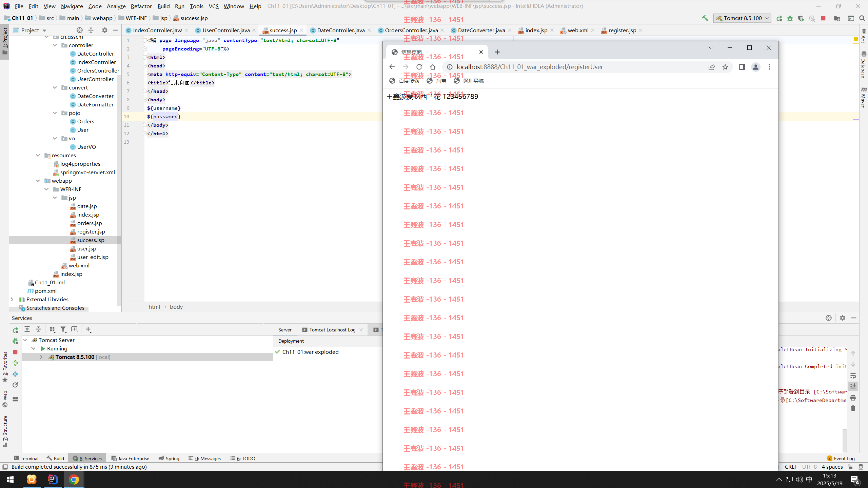This screenshot has width=868, height=488.
Task: Expand External Libraries node
Action: coord(12,299)
